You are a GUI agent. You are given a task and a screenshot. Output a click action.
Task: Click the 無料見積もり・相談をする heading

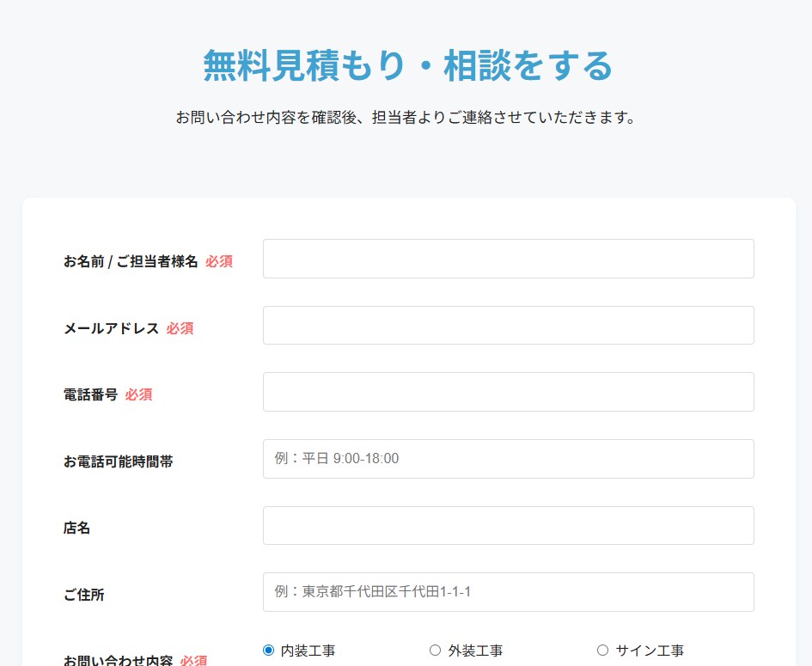pyautogui.click(x=407, y=66)
